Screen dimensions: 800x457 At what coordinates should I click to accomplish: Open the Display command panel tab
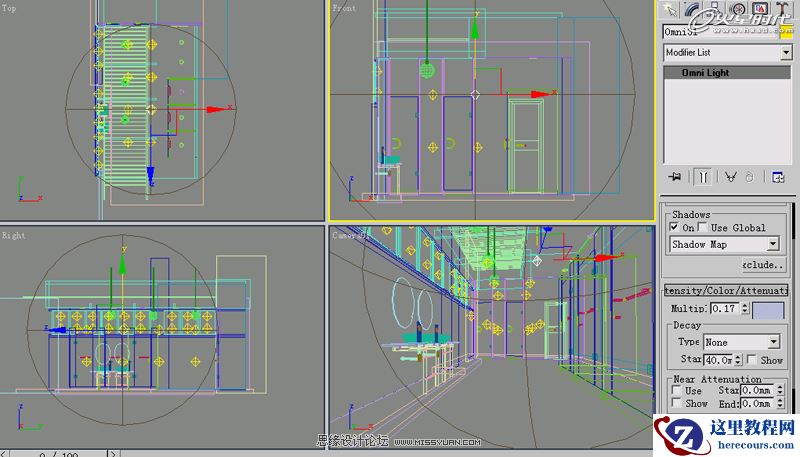(x=760, y=10)
